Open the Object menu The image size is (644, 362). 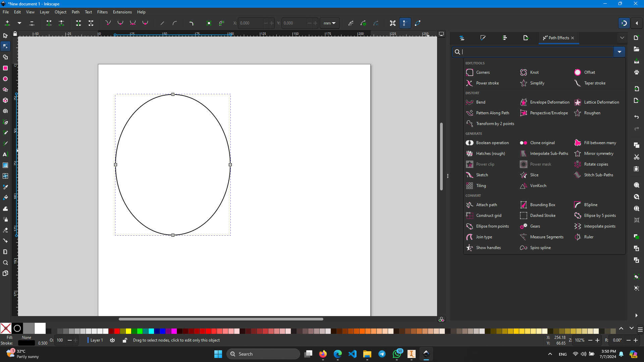[x=60, y=12]
